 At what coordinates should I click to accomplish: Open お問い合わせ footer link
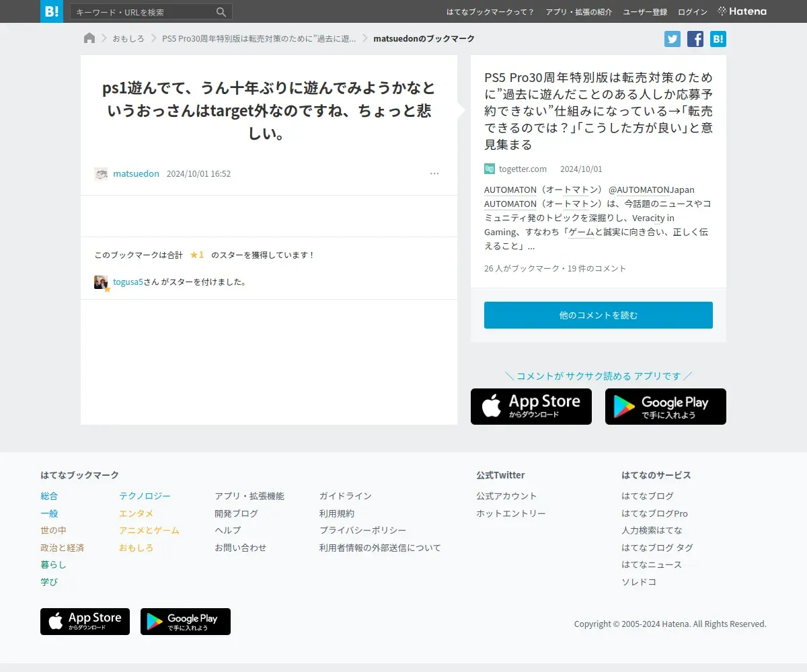[240, 548]
